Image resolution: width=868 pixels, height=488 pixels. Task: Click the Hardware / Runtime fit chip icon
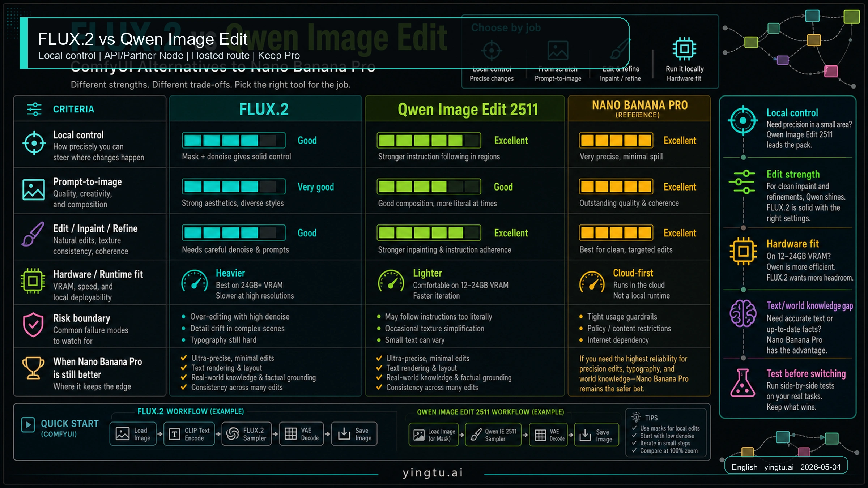coord(33,281)
